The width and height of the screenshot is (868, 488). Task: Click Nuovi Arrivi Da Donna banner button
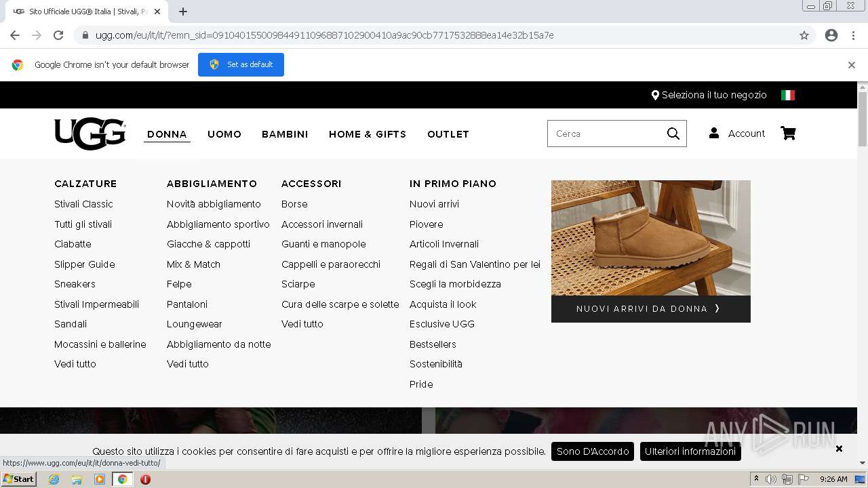[651, 309]
